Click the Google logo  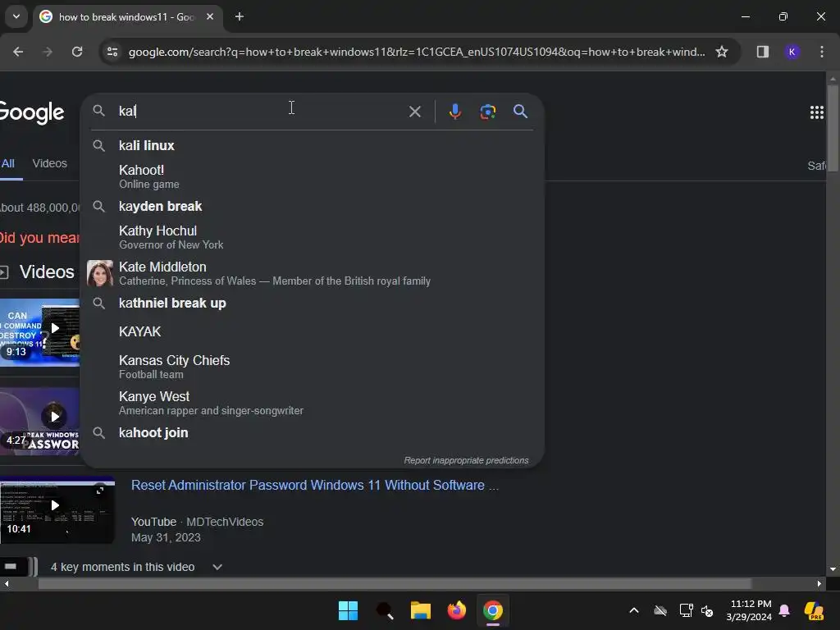(x=32, y=112)
